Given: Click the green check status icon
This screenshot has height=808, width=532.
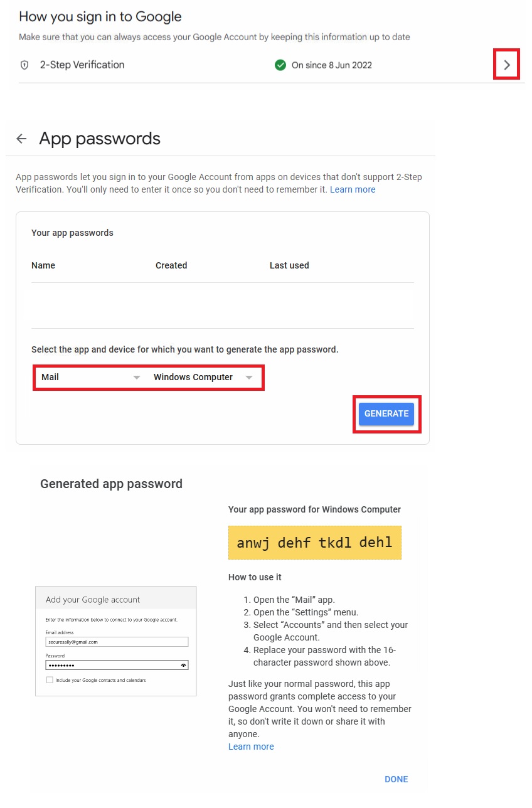Looking at the screenshot, I should pos(281,65).
